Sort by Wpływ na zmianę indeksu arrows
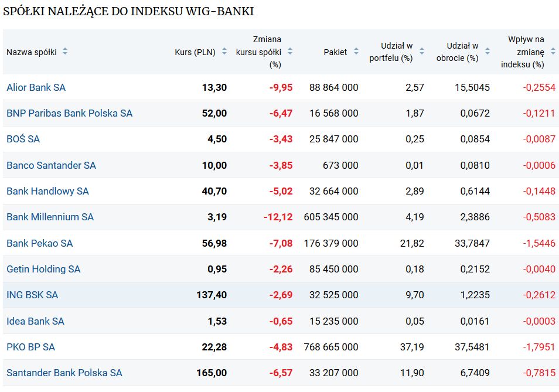 [553, 52]
